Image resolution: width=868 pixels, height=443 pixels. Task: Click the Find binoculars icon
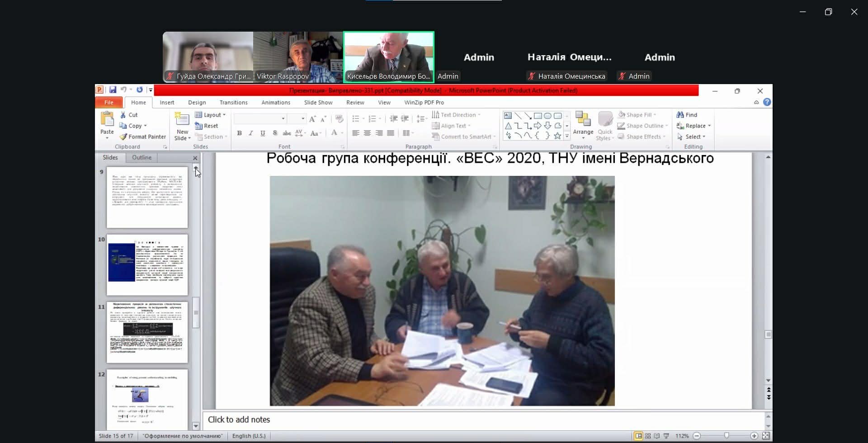(680, 115)
